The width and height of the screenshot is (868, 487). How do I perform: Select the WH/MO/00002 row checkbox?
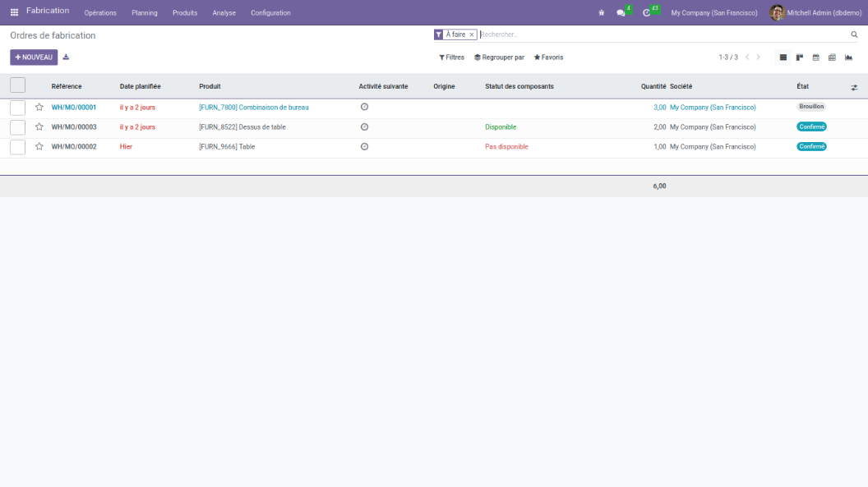click(x=17, y=147)
